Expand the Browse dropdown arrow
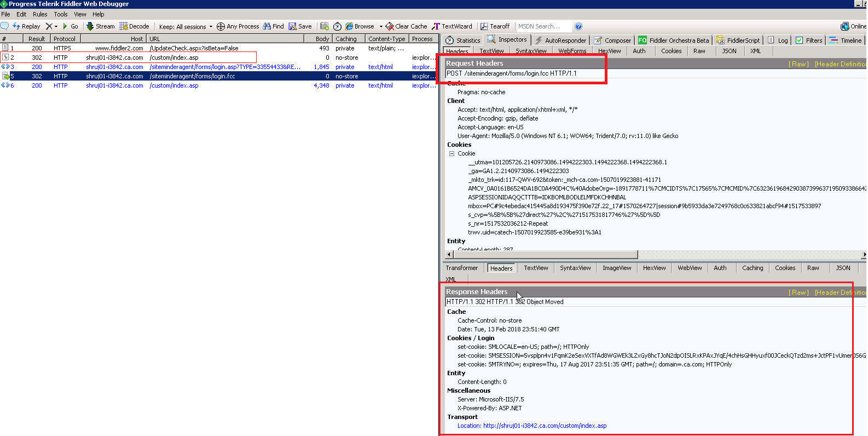This screenshot has width=868, height=436. (381, 26)
